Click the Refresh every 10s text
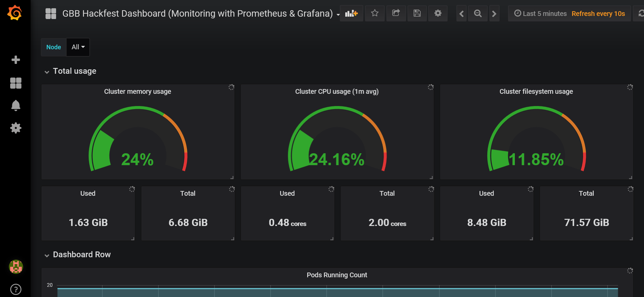Viewport: 644px width, 297px height. pyautogui.click(x=598, y=14)
